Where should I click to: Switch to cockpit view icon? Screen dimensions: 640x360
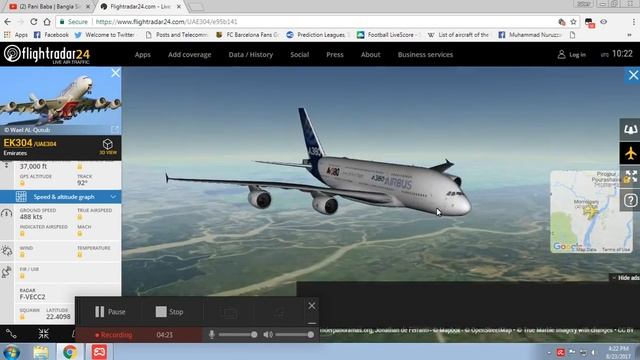(630, 129)
